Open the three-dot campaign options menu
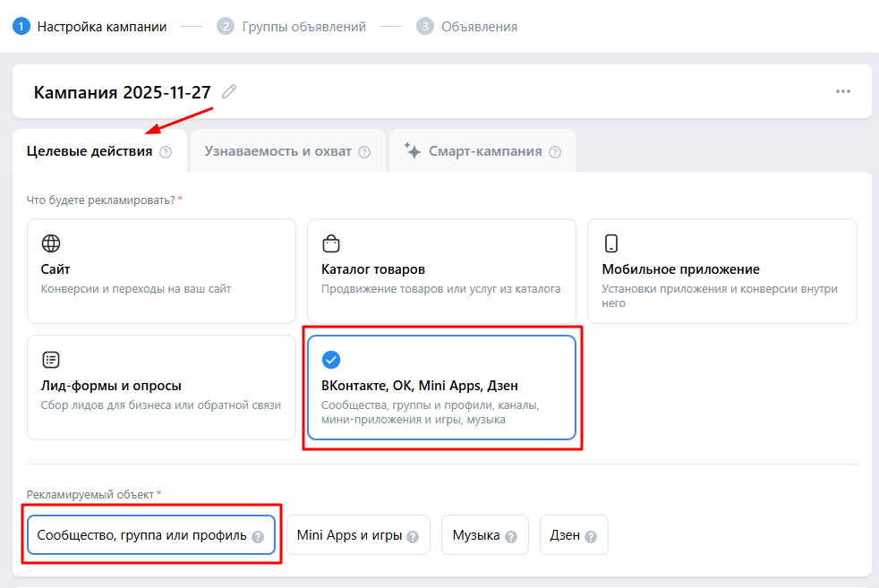Viewport: 879px width, 588px height. point(842,91)
